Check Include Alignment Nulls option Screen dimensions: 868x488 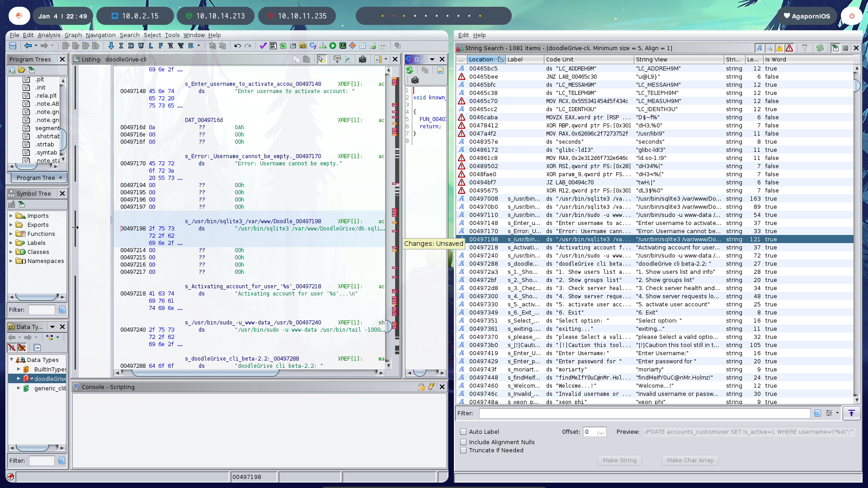(x=463, y=442)
